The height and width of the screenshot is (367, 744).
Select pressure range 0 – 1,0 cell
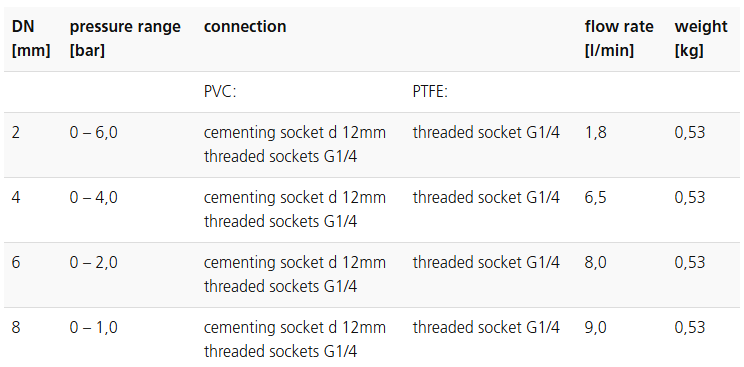click(93, 327)
